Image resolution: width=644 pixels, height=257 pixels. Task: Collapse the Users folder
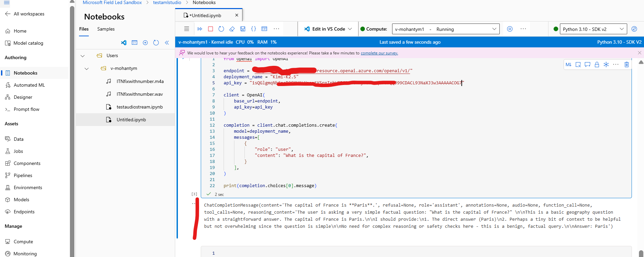[82, 56]
